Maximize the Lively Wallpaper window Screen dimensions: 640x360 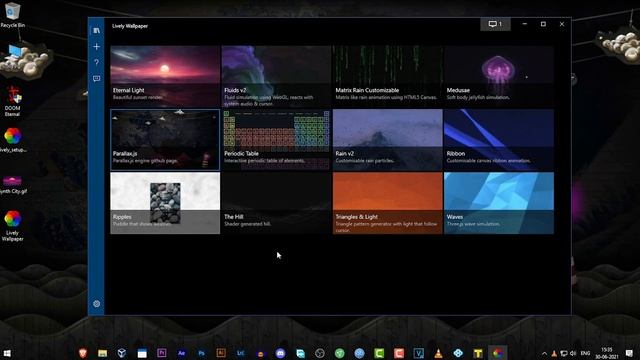pos(543,24)
